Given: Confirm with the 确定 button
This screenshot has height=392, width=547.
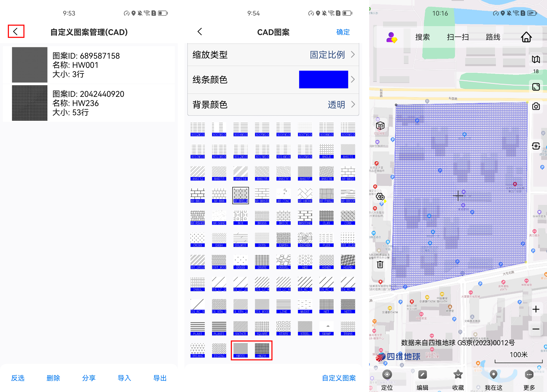Looking at the screenshot, I should [343, 32].
